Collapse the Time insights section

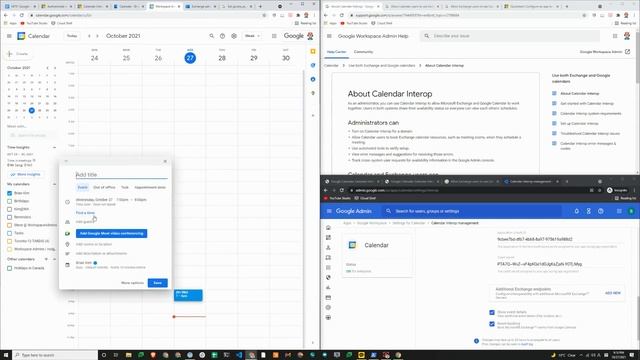pos(54,147)
